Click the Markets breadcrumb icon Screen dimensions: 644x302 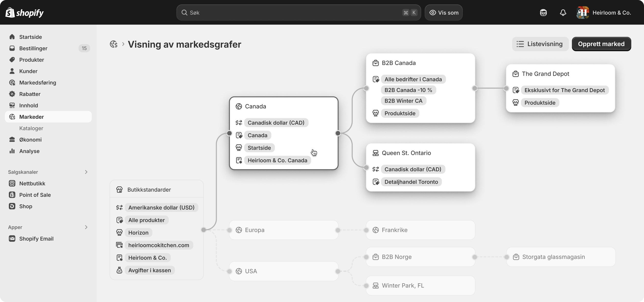click(x=114, y=44)
